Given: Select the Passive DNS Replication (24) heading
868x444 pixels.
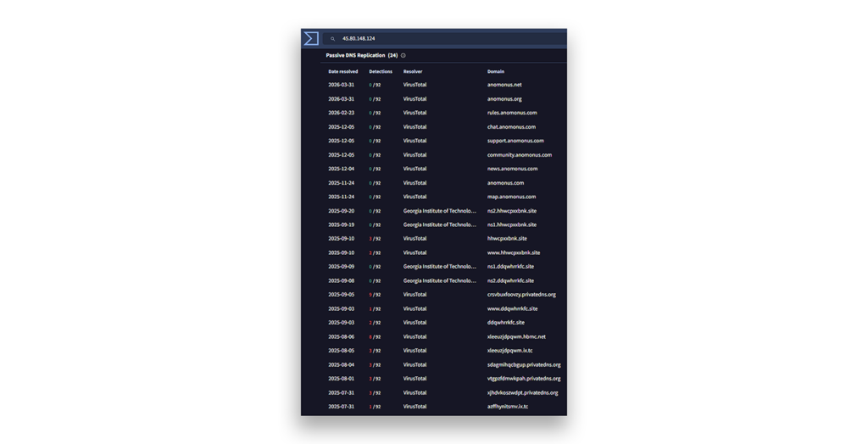Looking at the screenshot, I should [x=361, y=55].
